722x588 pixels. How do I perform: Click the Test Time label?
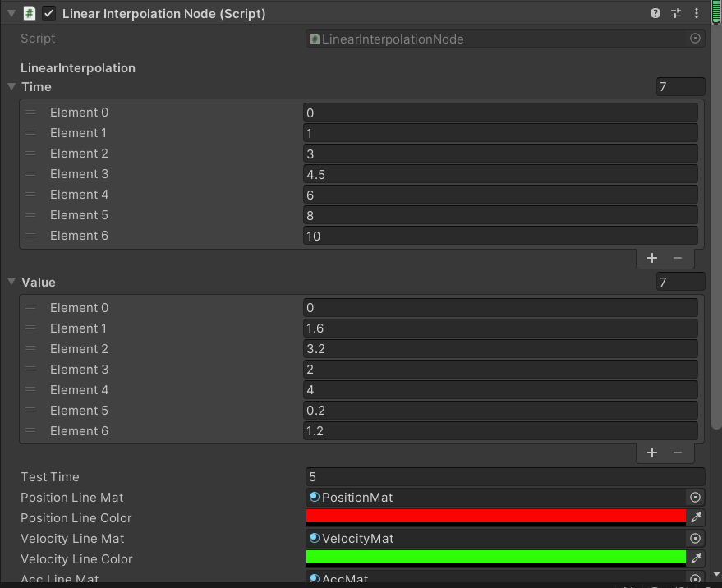(50, 477)
